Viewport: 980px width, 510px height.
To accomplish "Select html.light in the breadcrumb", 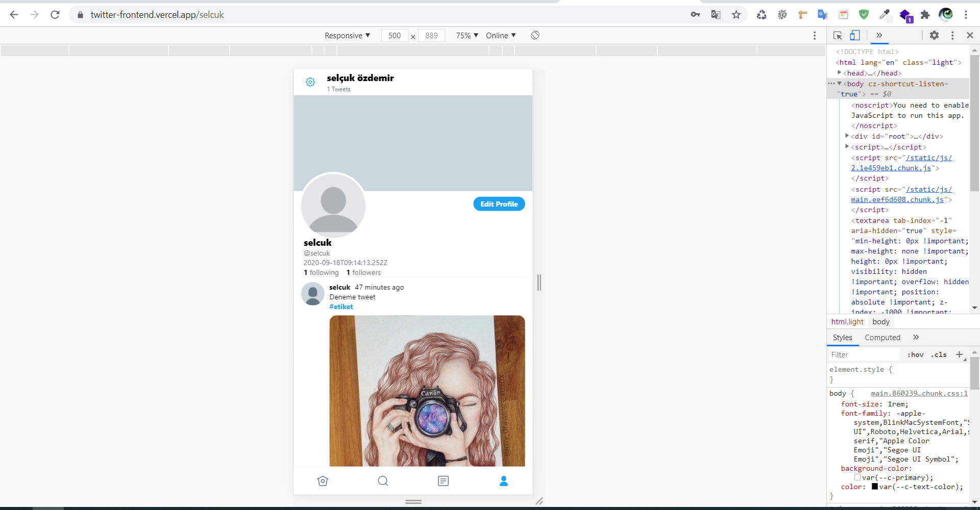I will [x=847, y=322].
